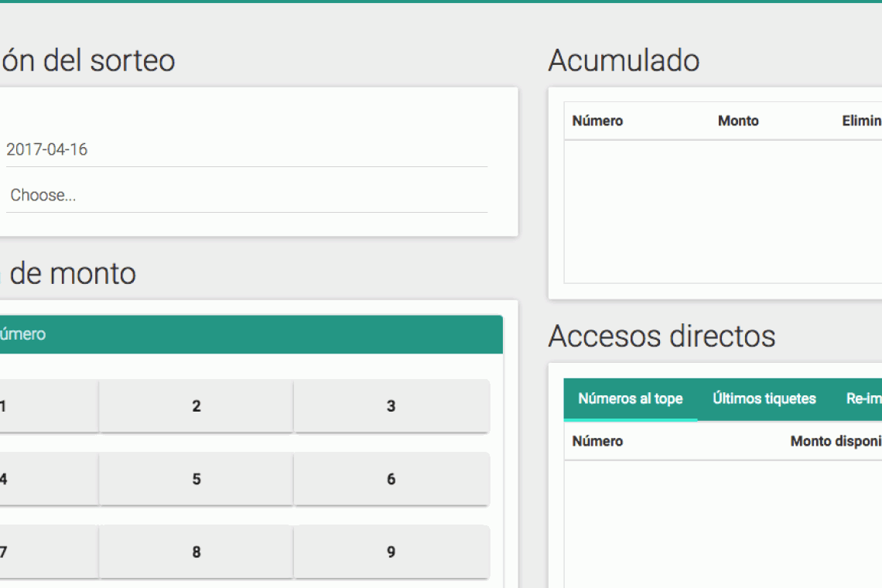The height and width of the screenshot is (588, 882).
Task: Open the Re-im tab in Accesos directos
Action: (x=863, y=399)
